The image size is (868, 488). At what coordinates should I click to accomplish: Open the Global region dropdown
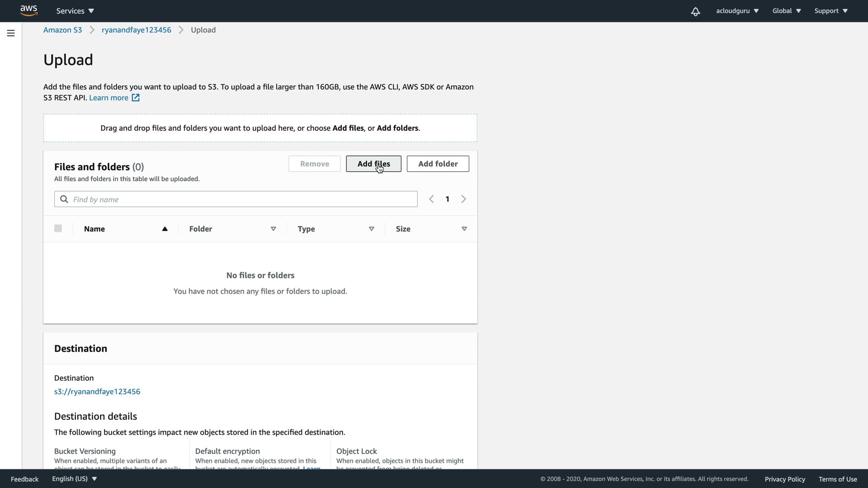coord(787,11)
